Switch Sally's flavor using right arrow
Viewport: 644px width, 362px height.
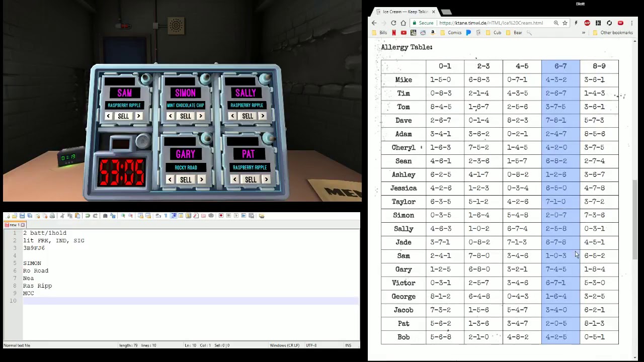262,116
